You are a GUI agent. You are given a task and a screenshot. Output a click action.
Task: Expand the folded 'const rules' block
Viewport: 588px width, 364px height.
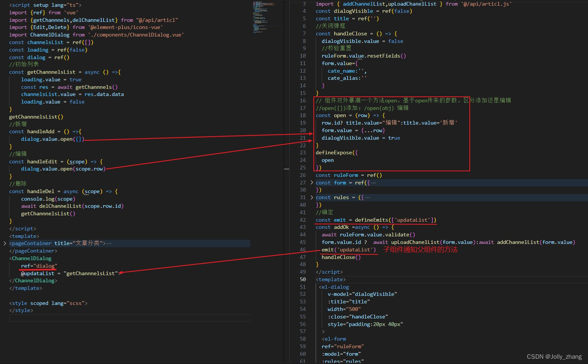coord(312,197)
